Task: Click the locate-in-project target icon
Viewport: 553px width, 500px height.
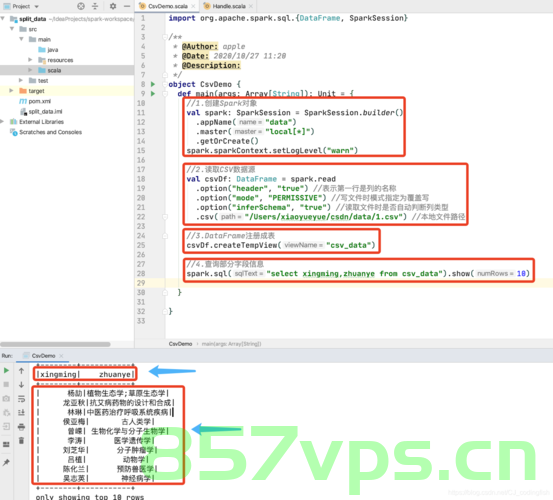Action: click(x=81, y=6)
